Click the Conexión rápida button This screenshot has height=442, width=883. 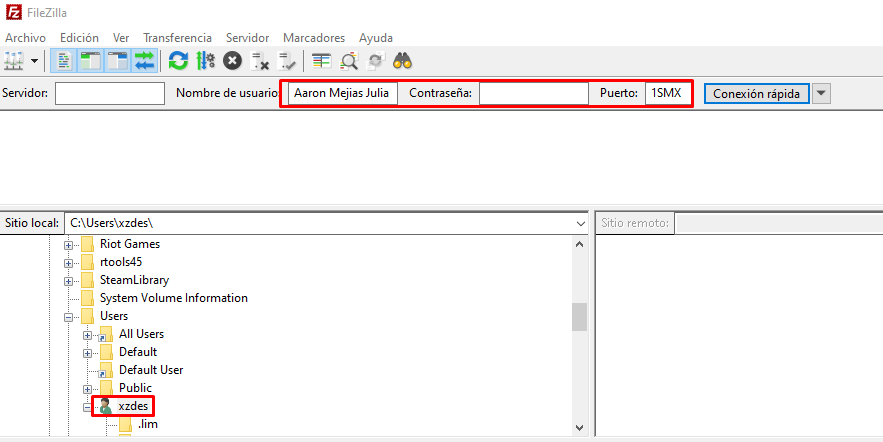pyautogui.click(x=756, y=93)
